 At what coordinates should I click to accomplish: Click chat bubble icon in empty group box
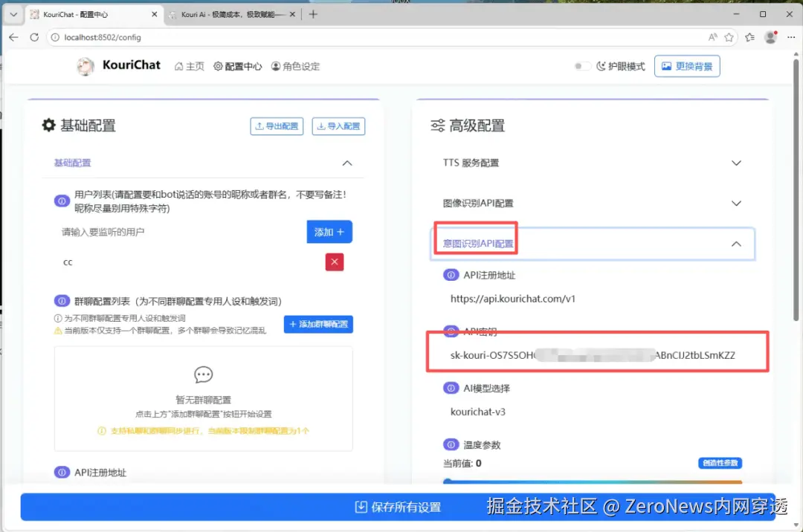(x=203, y=374)
